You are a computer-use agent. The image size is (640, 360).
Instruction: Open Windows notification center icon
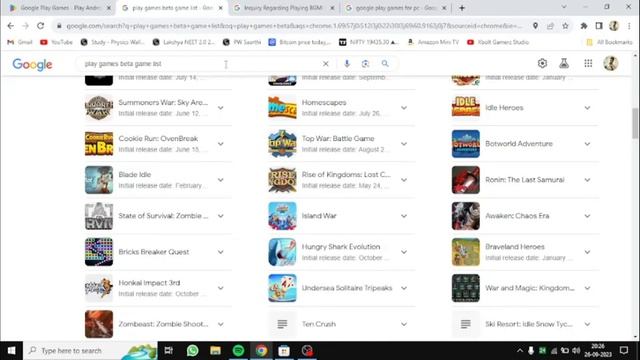tap(624, 351)
